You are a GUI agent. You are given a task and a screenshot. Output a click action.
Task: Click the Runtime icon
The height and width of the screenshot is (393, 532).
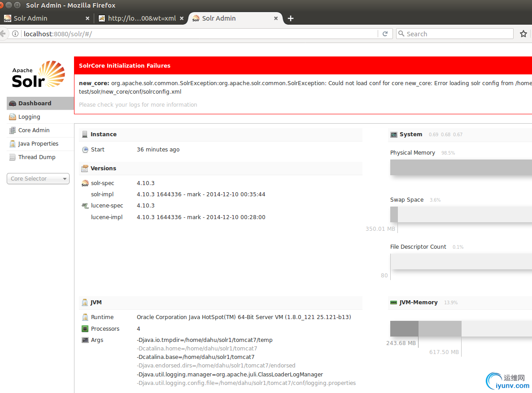pos(85,317)
